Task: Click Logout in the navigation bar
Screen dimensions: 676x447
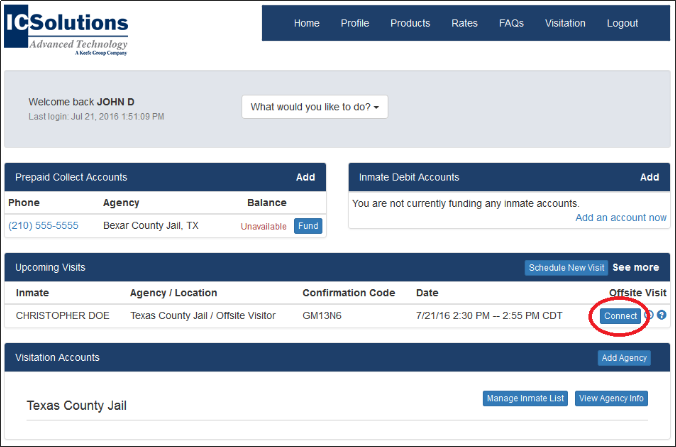Action: pos(622,23)
